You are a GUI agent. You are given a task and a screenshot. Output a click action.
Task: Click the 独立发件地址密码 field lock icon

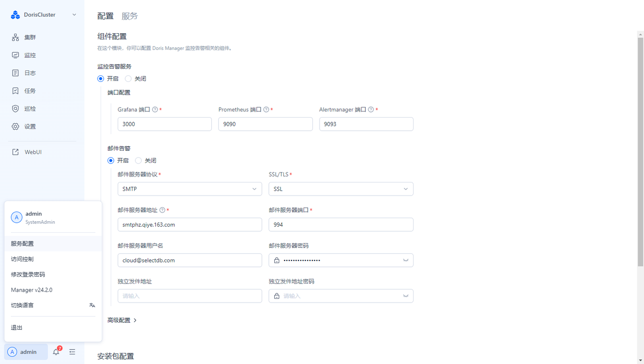[x=277, y=296]
